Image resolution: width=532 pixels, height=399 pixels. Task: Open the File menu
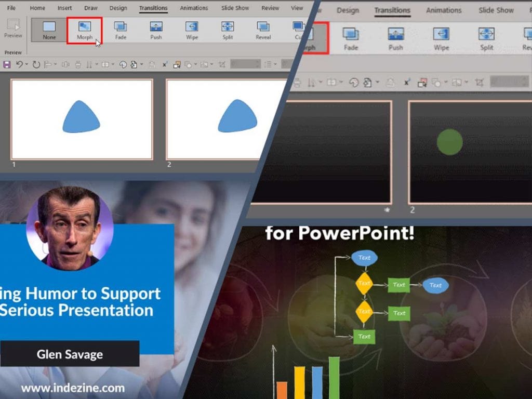pos(11,8)
